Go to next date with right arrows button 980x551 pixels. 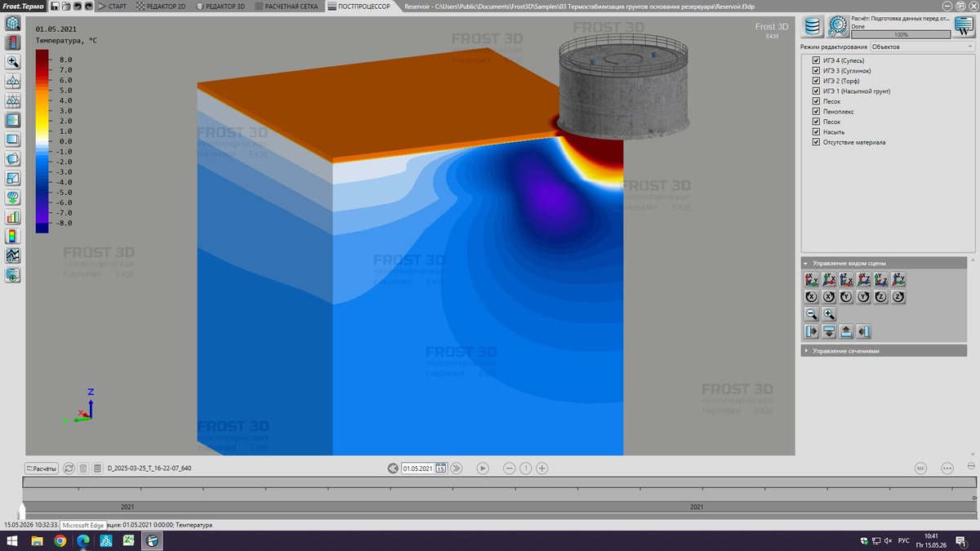[x=457, y=469]
